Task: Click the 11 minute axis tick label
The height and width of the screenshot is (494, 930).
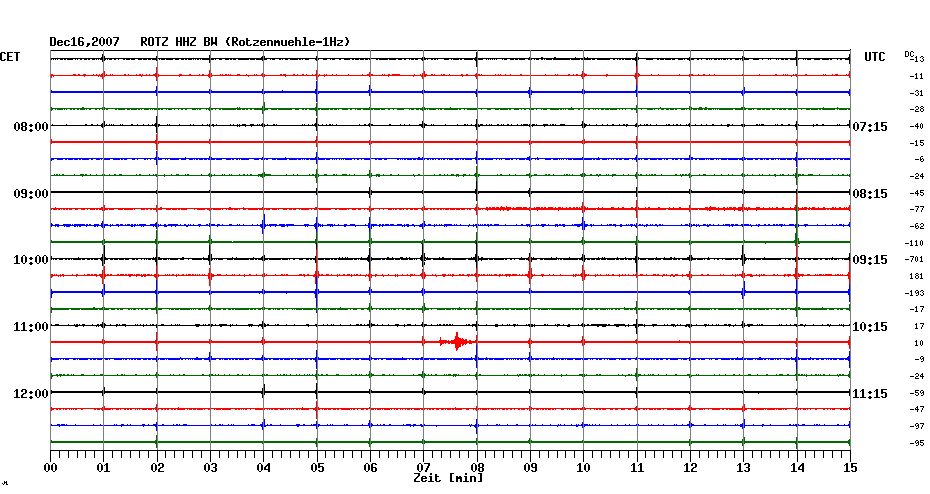Action: (637, 468)
